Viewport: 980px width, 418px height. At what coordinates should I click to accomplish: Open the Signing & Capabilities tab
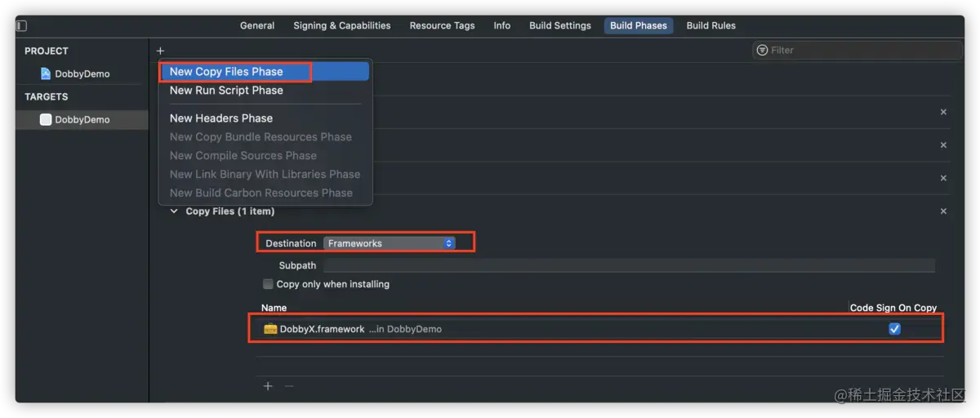(341, 25)
